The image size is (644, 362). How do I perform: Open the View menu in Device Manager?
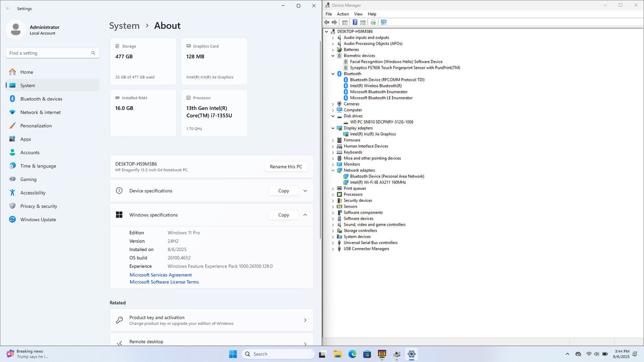pyautogui.click(x=358, y=14)
